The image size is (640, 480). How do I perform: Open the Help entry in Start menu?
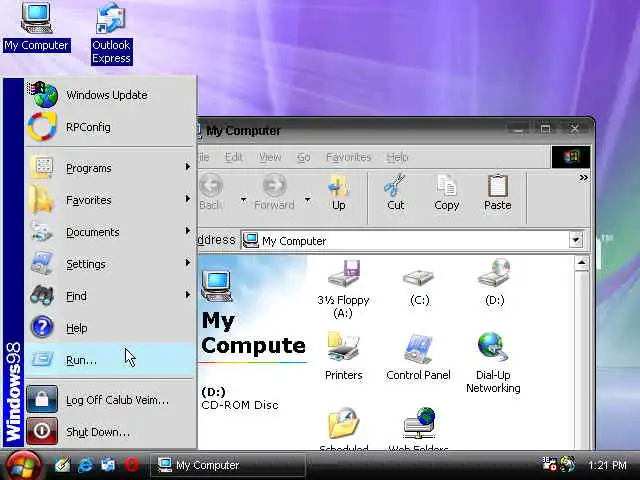point(110,328)
